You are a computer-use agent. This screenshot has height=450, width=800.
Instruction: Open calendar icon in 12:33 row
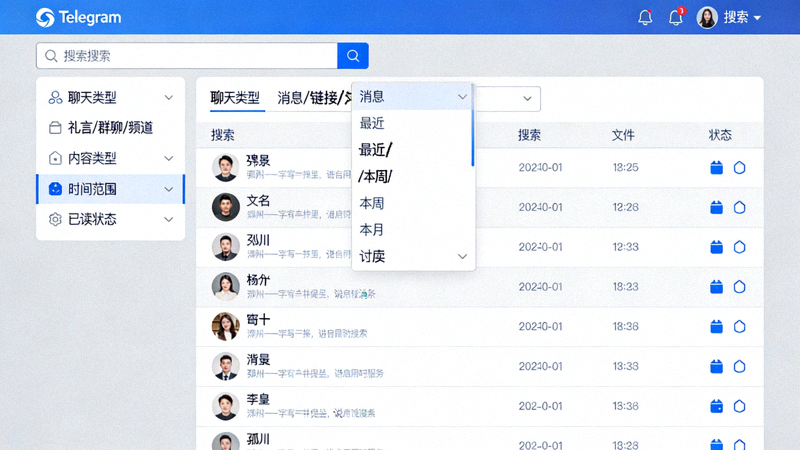pos(716,247)
